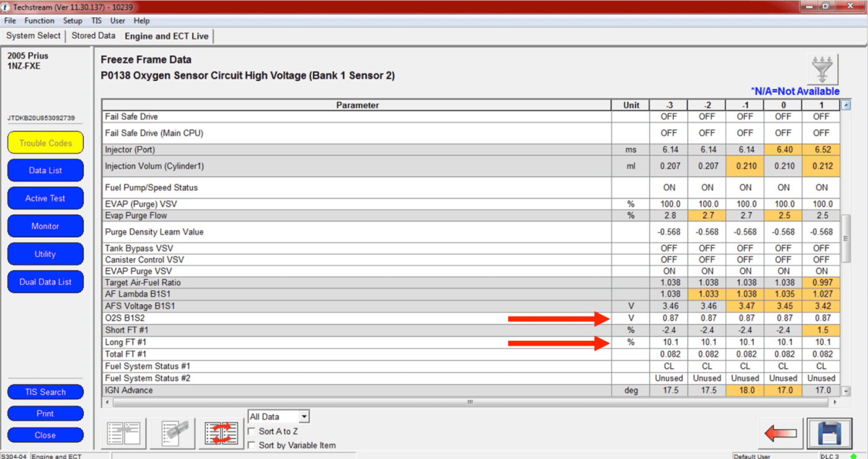Open Dual Data List
This screenshot has width=868, height=459.
45,282
